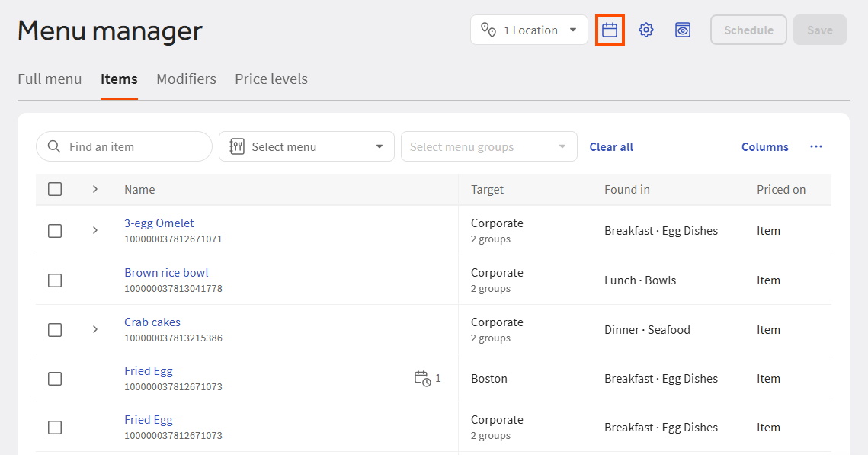This screenshot has height=455, width=868.
Task: Open the Menu manager settings gear
Action: click(645, 30)
